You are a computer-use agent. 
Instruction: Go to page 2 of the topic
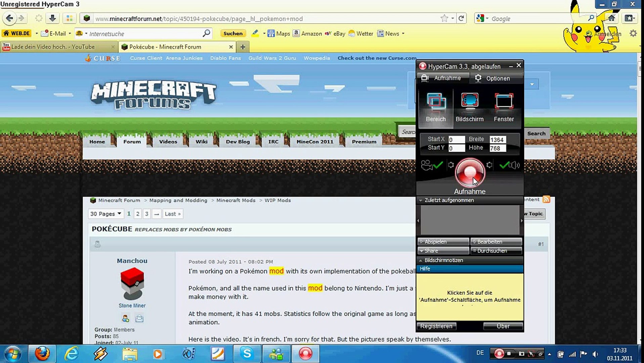(x=138, y=214)
